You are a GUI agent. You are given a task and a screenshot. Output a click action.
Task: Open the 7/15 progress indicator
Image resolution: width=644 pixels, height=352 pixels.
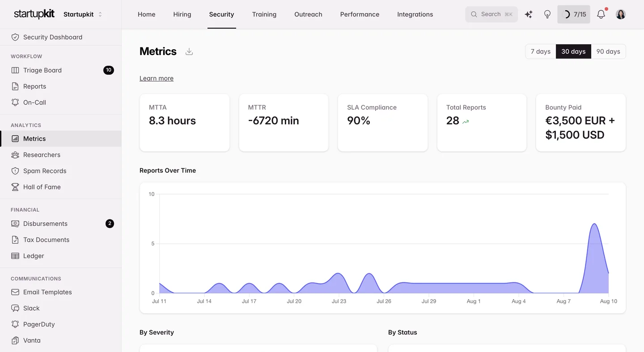point(574,14)
